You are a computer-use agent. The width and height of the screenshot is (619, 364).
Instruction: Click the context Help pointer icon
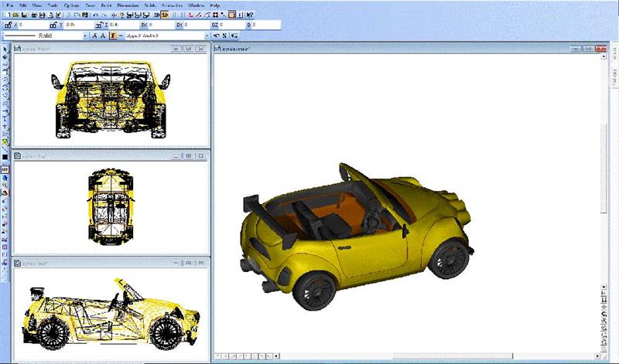pyautogui.click(x=250, y=15)
